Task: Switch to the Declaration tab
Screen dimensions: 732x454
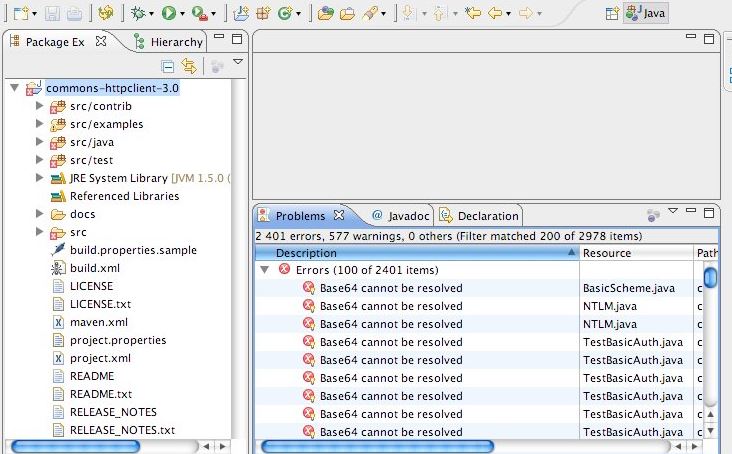Action: pos(479,216)
